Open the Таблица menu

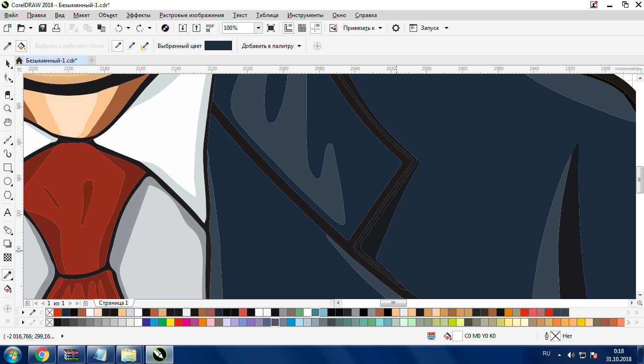coord(268,15)
